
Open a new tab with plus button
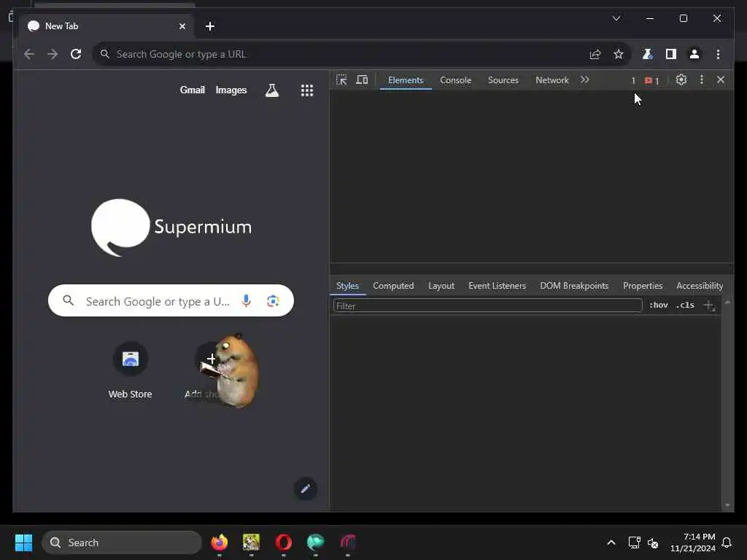pyautogui.click(x=210, y=26)
